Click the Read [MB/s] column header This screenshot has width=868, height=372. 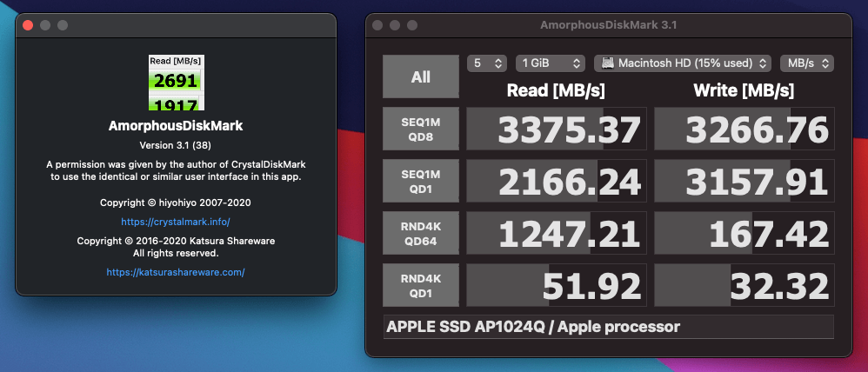556,90
